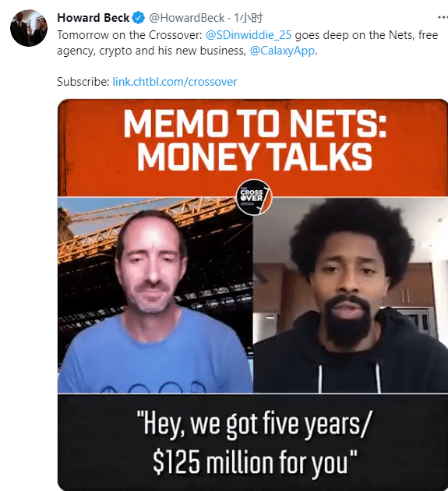
Task: Click the quote caption about $125 million
Action: 254,443
